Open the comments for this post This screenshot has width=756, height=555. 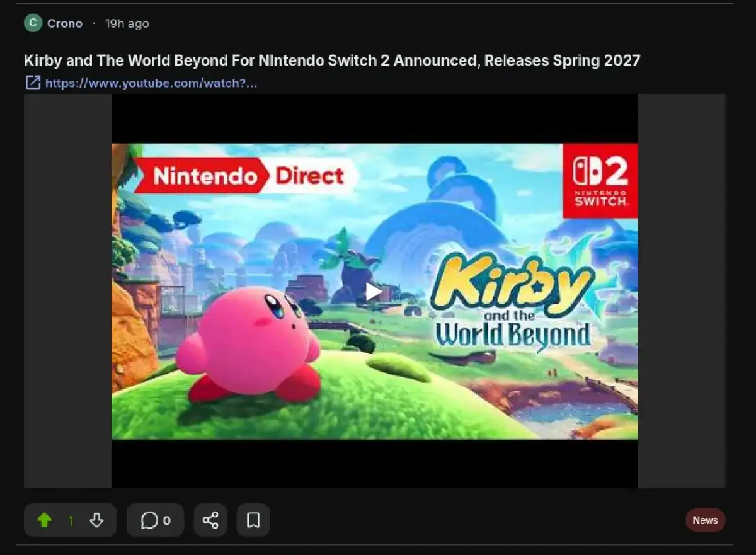(x=156, y=520)
